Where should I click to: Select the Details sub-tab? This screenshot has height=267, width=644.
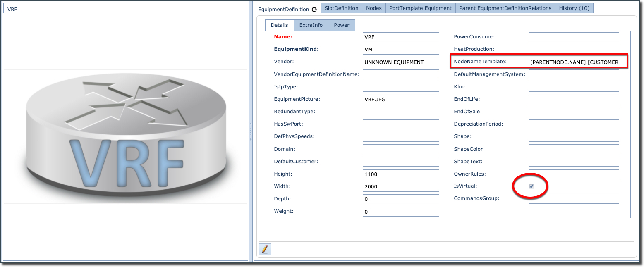279,25
